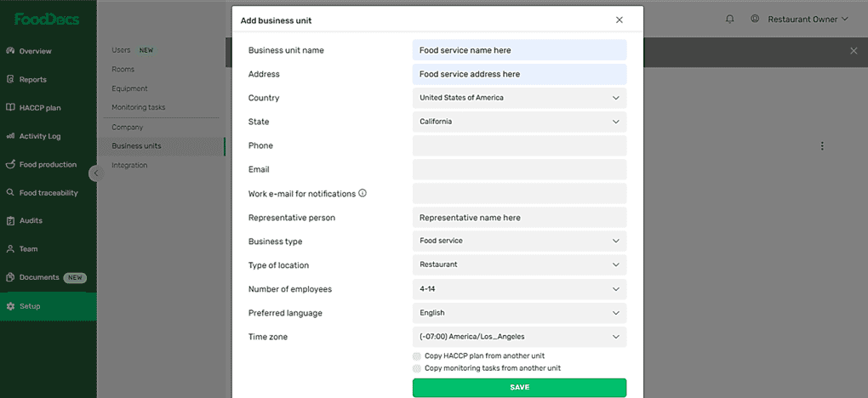Open the three-dot options menu
This screenshot has width=868, height=398.
[822, 146]
